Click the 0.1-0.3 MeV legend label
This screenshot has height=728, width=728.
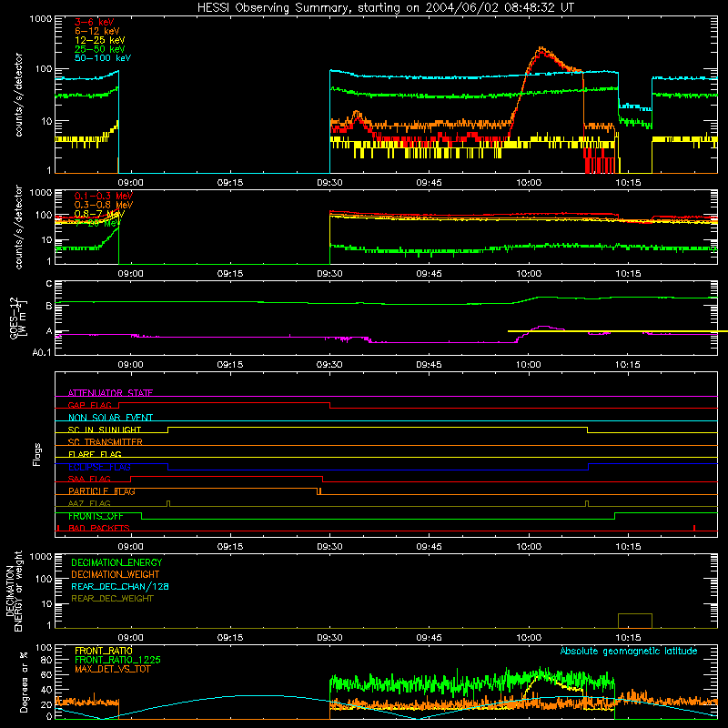104,196
